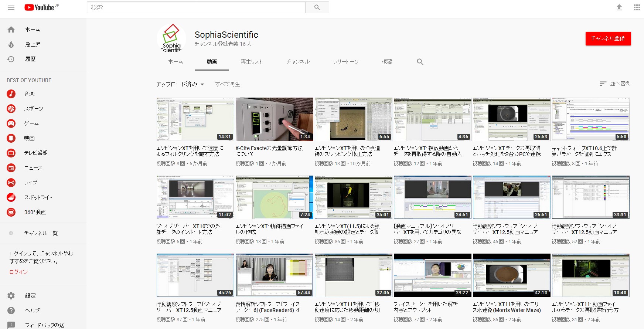Click the feedback exclamation icon
Screen dimensions: 644x329
pos(11,325)
